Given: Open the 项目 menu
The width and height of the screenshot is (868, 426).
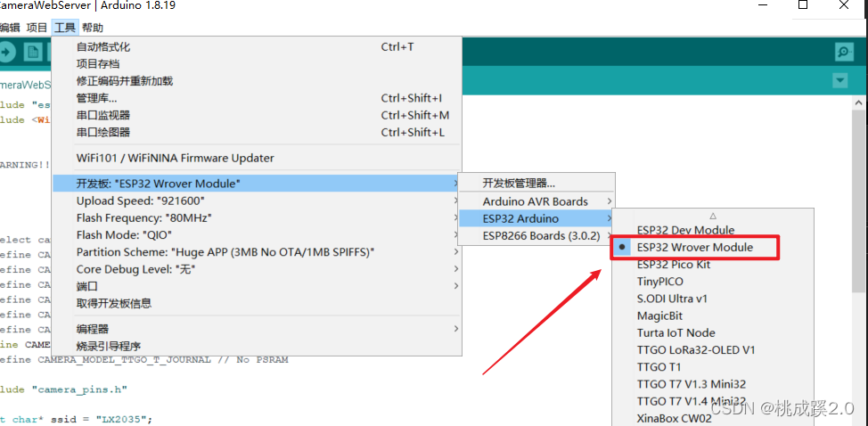Looking at the screenshot, I should click(x=37, y=28).
